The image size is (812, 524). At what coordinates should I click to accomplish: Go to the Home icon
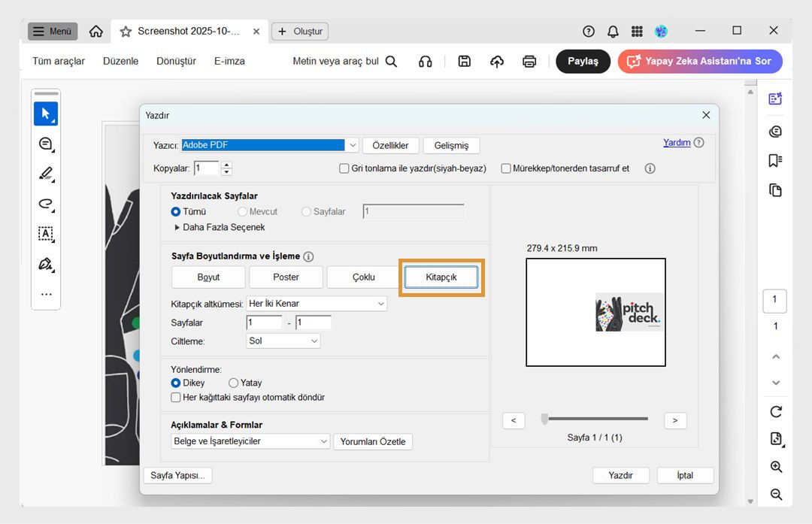[x=95, y=31]
